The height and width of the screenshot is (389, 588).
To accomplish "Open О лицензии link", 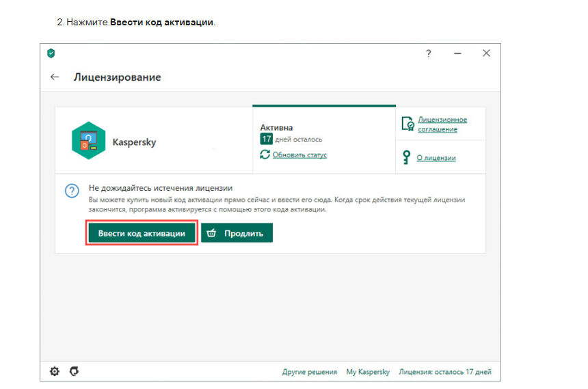I will pyautogui.click(x=436, y=157).
